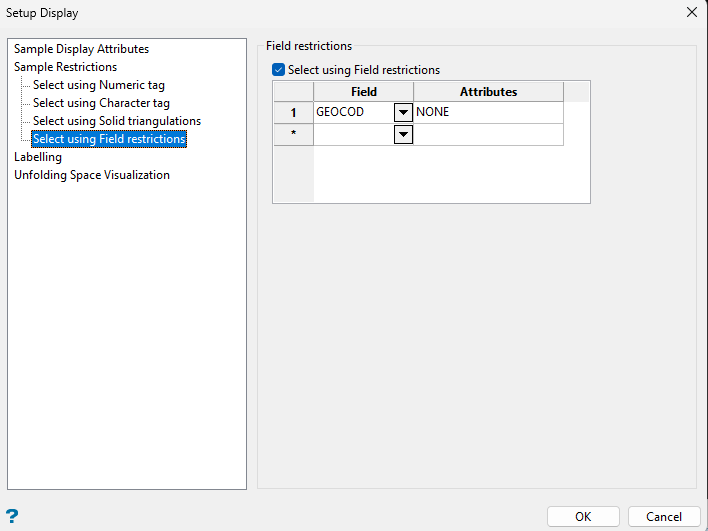Image resolution: width=708 pixels, height=531 pixels.
Task: Select row 1 via its row header
Action: 293,112
